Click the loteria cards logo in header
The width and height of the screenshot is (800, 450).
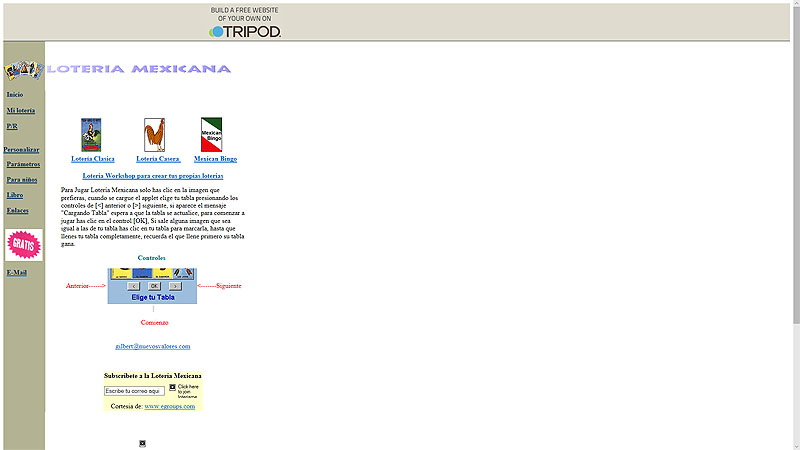point(23,70)
